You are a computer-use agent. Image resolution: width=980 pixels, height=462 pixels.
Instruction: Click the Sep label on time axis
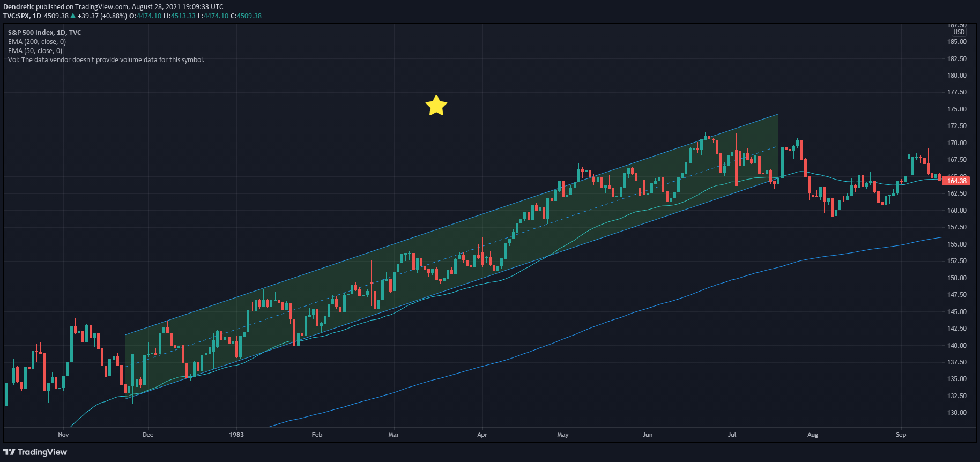click(901, 435)
